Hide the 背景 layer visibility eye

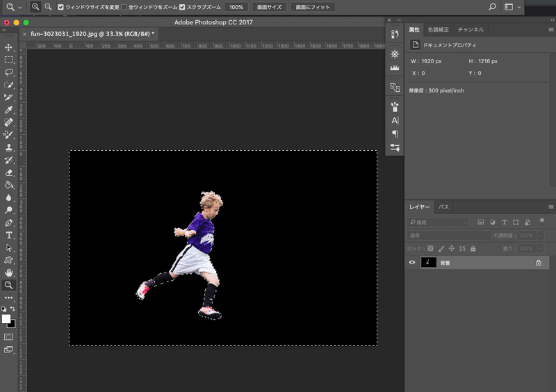[x=412, y=263]
